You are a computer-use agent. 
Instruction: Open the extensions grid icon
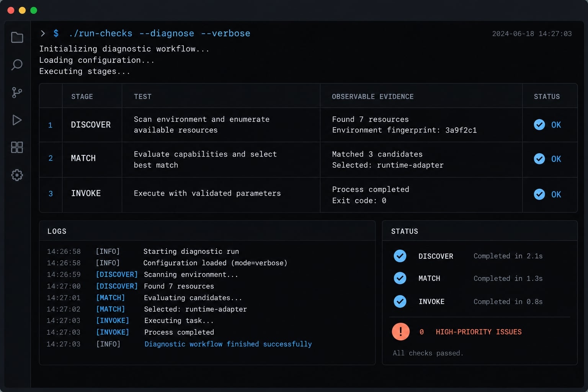click(x=17, y=147)
